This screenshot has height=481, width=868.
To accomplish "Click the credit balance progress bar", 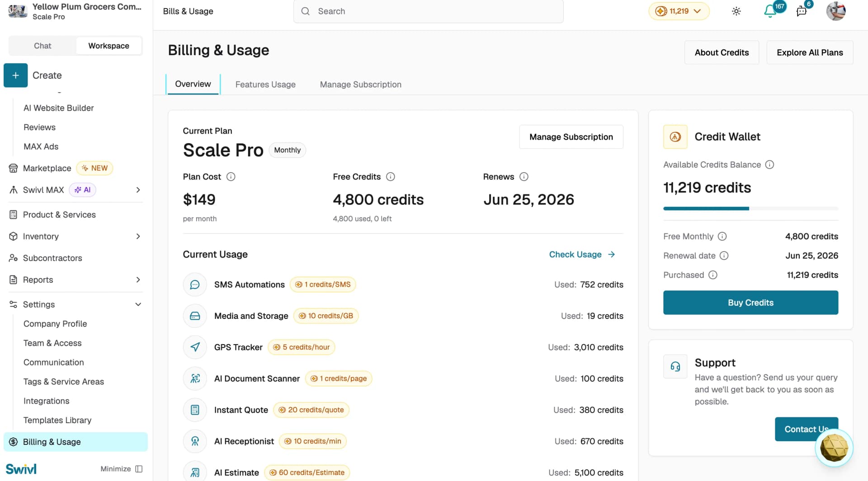I will point(750,209).
